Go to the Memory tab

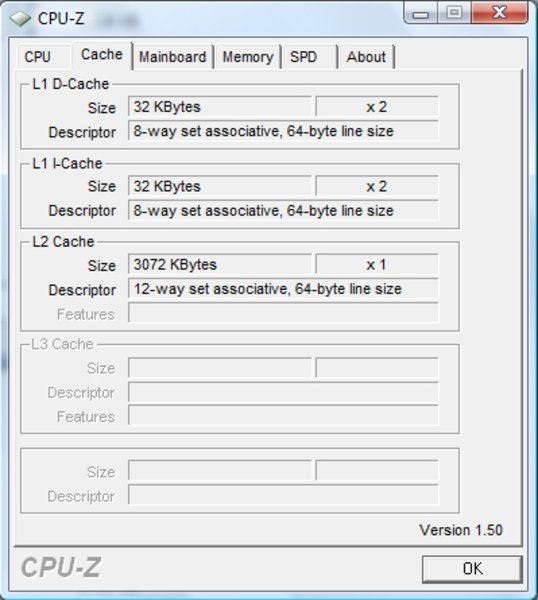click(x=248, y=57)
